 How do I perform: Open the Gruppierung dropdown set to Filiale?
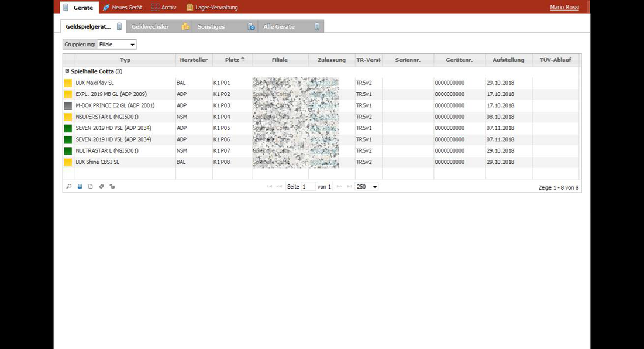[x=117, y=45]
